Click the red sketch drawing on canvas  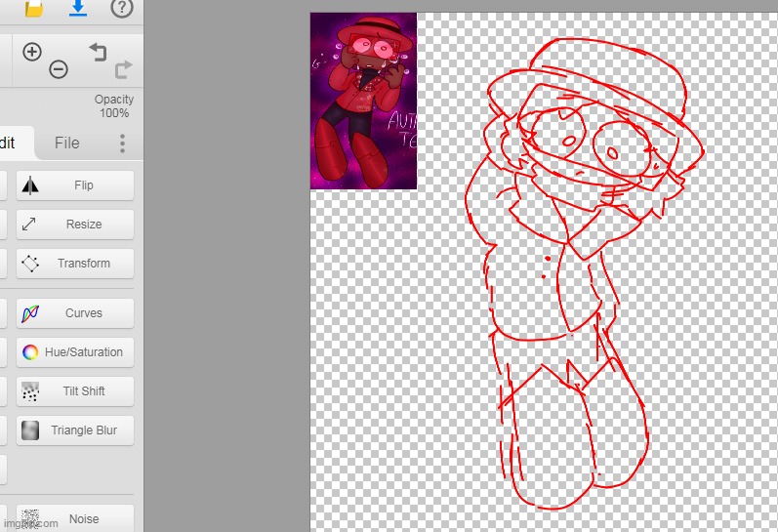(584, 273)
